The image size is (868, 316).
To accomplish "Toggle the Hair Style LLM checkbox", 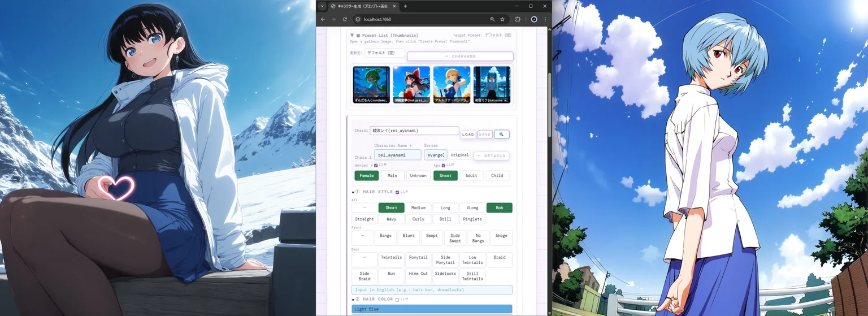I will (397, 192).
